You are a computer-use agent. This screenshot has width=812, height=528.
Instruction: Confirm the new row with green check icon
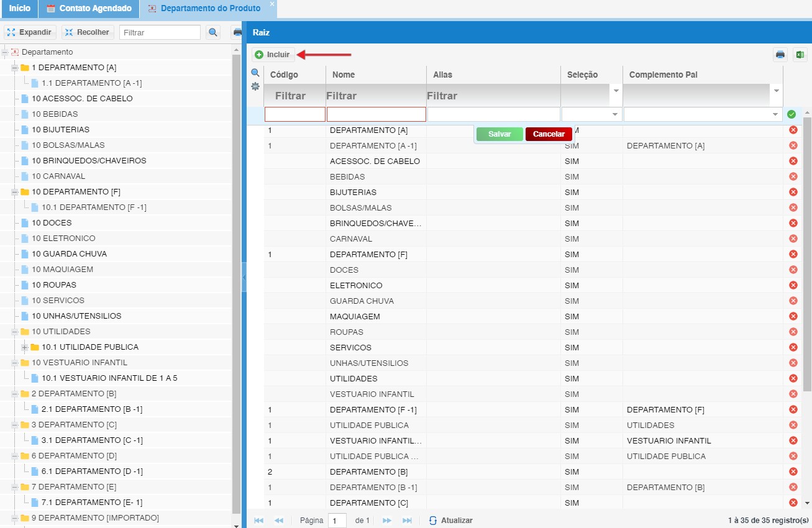click(x=791, y=114)
